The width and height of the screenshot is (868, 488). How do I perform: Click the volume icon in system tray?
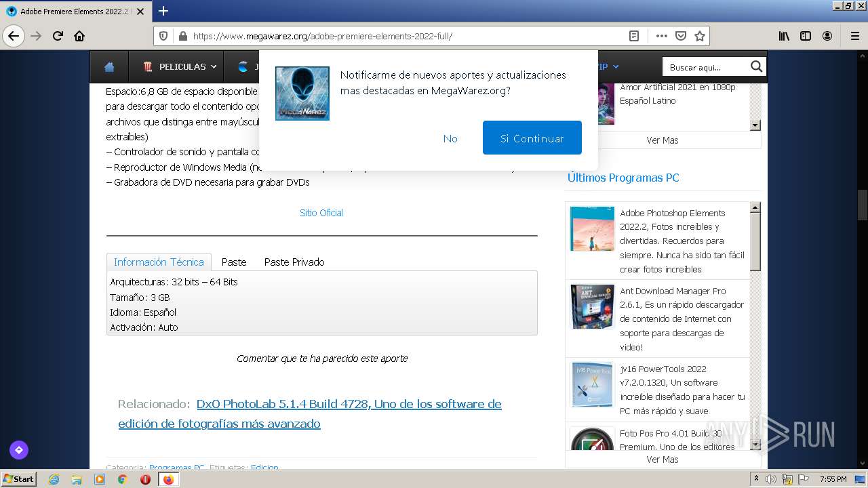pos(771,479)
